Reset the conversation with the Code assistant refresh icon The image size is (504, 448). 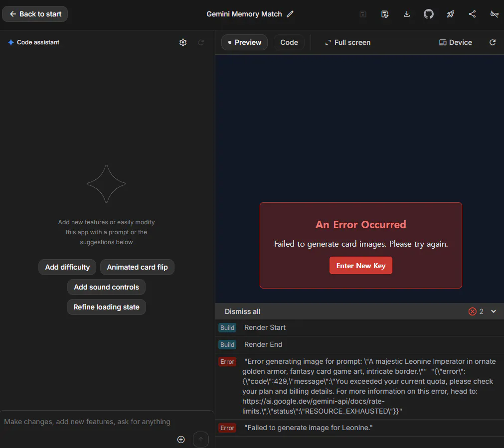click(201, 42)
